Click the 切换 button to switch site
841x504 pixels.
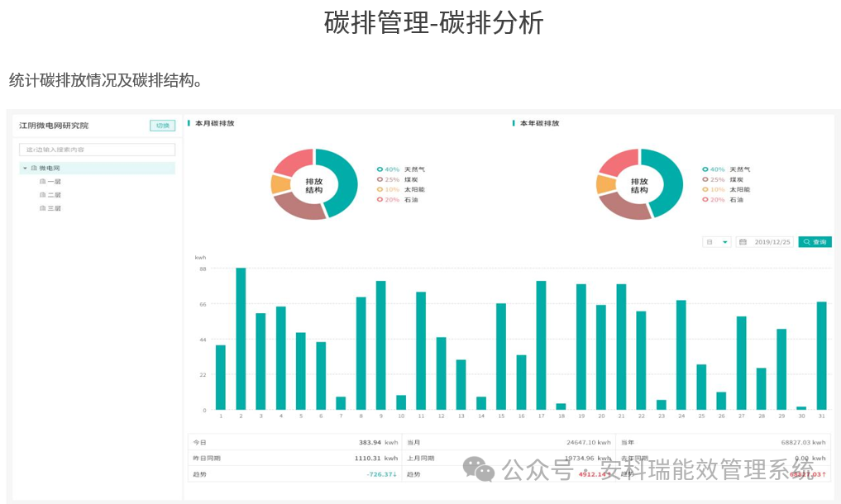(162, 125)
